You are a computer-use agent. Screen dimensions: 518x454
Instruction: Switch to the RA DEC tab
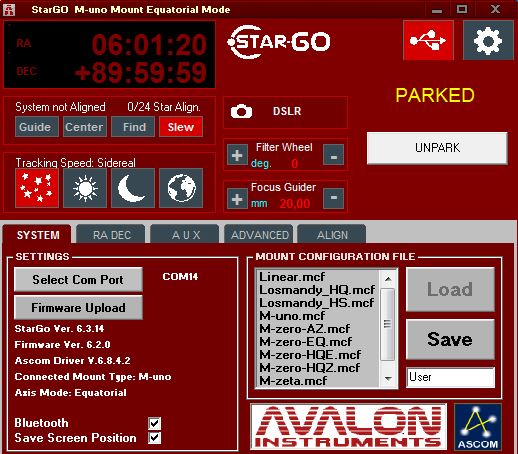pos(111,235)
